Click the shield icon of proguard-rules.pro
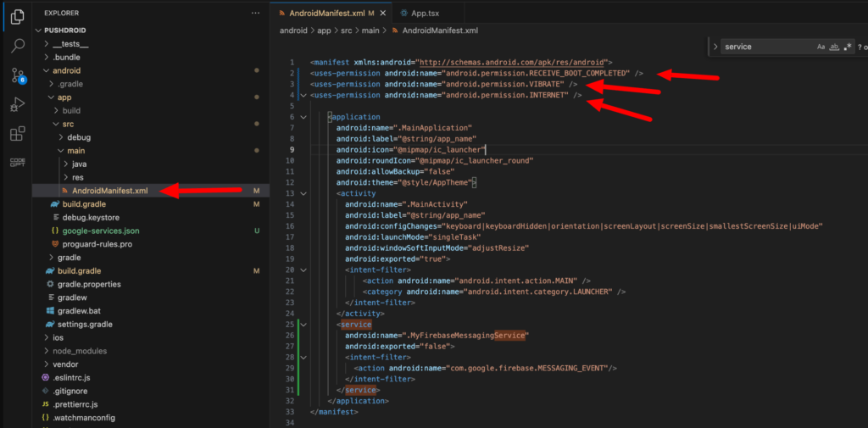Screen dimensions: 868x428 [x=55, y=244]
